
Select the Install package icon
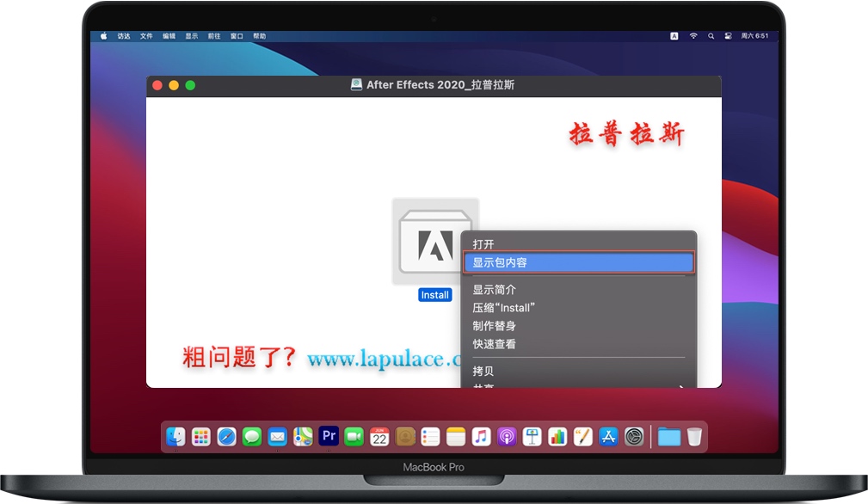[435, 242]
